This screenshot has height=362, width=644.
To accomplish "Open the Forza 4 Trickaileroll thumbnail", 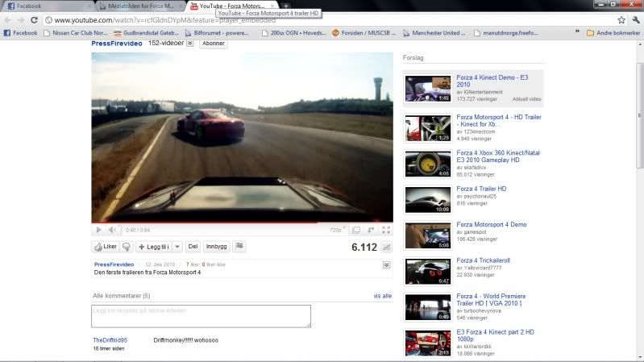I will [x=427, y=271].
